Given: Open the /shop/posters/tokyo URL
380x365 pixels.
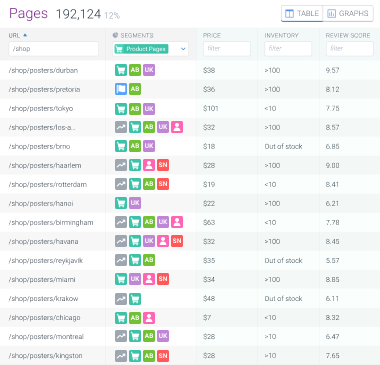Looking at the screenshot, I should [41, 108].
